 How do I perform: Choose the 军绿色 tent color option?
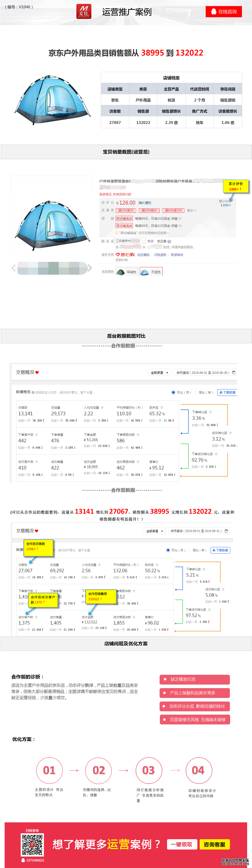(127, 272)
